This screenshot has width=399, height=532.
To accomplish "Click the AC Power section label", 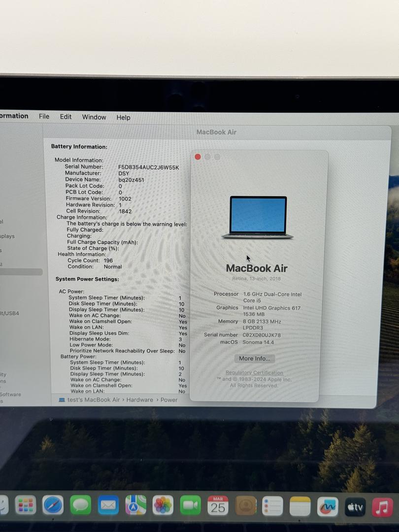I will point(71,292).
